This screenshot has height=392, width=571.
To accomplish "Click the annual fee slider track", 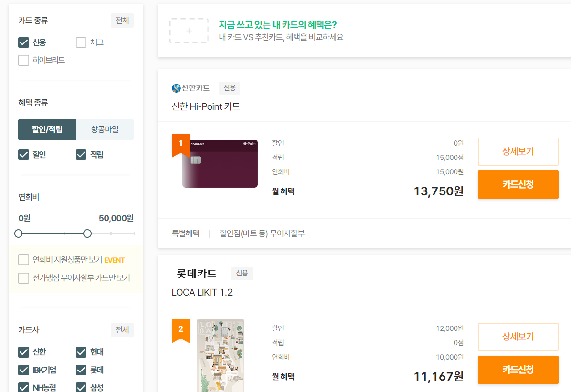I will click(x=76, y=233).
